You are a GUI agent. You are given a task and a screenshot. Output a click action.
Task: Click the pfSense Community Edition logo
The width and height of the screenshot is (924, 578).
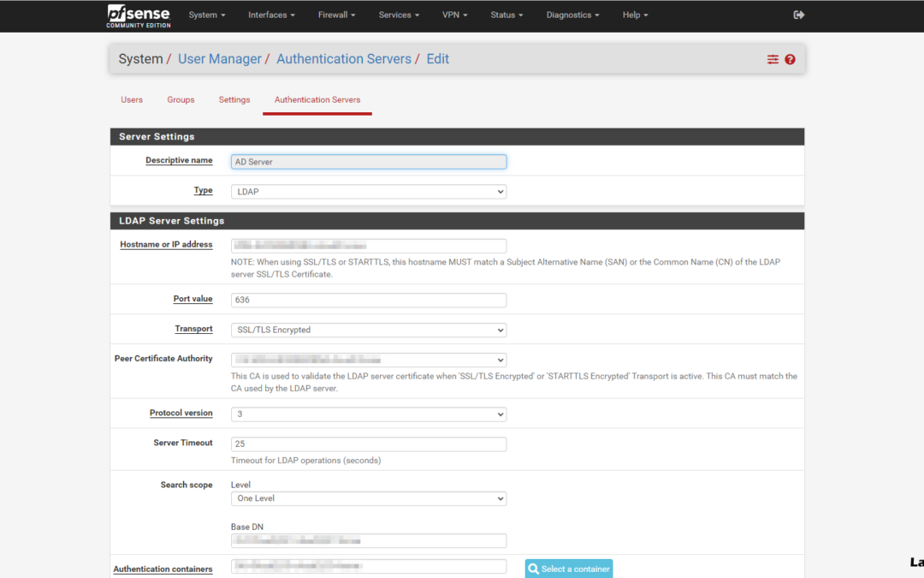coord(138,15)
